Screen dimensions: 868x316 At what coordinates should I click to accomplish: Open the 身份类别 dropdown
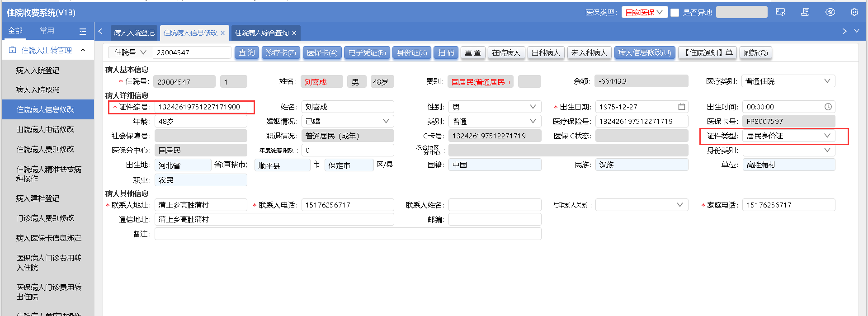[x=788, y=150]
